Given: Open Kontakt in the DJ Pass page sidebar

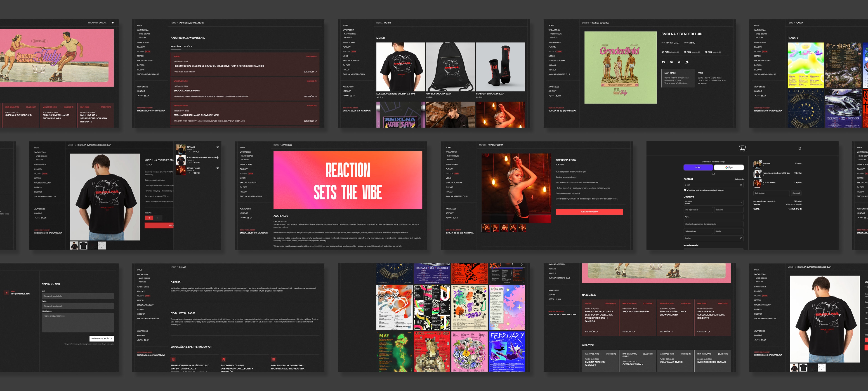Looking at the screenshot, I should 141,335.
